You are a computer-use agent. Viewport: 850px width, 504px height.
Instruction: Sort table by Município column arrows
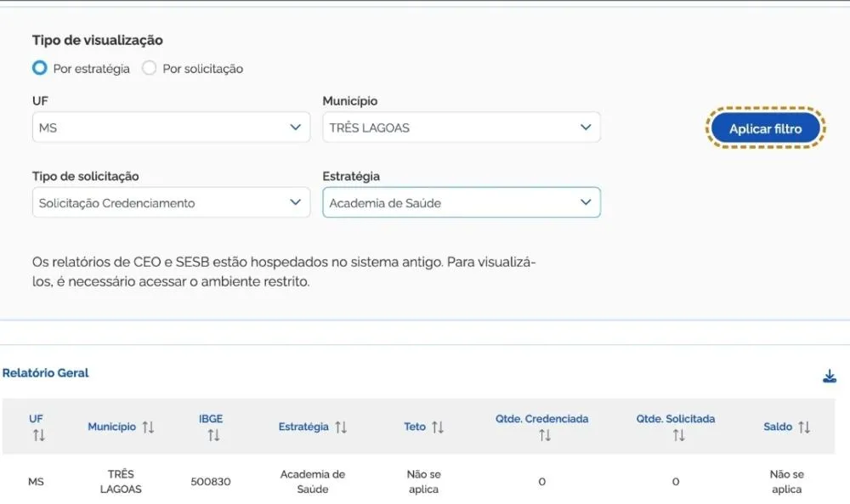[148, 428]
